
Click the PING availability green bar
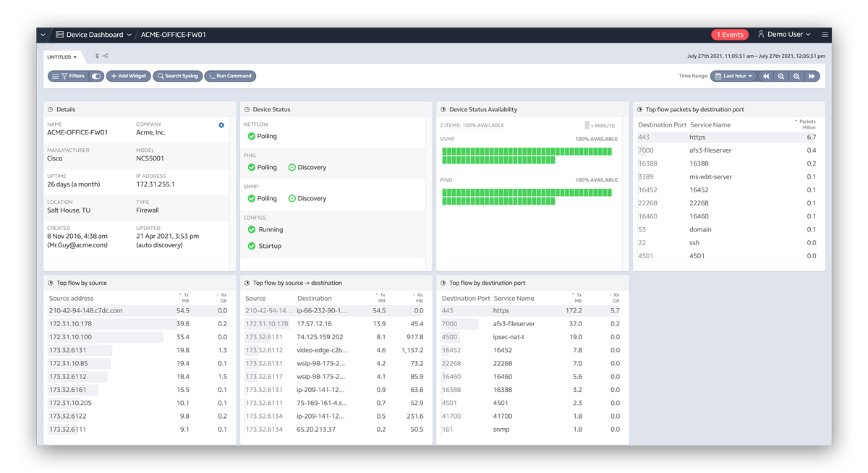pyautogui.click(x=527, y=197)
